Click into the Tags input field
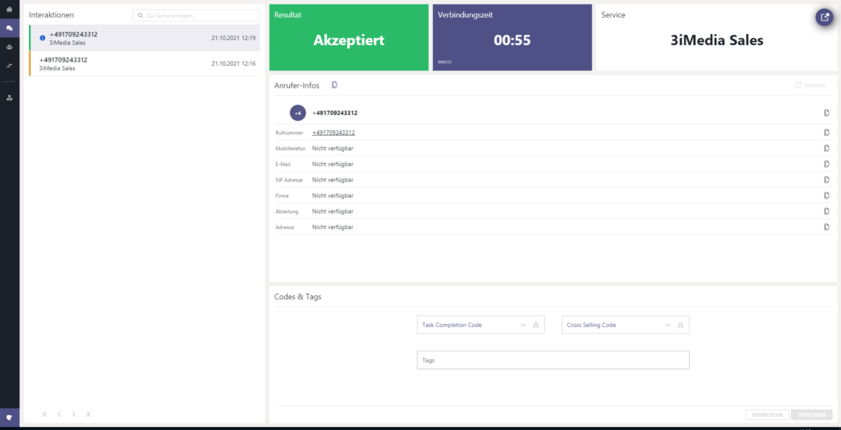Image resolution: width=841 pixels, height=430 pixels. (553, 360)
